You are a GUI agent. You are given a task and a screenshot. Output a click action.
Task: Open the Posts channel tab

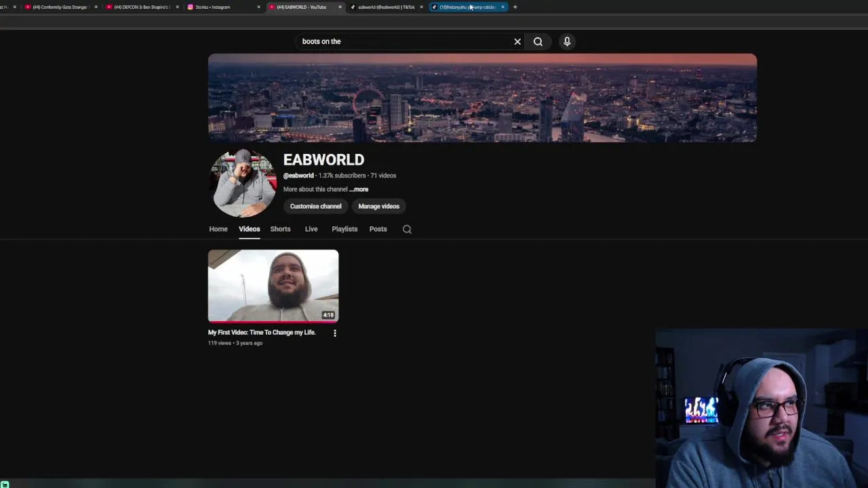(x=378, y=229)
